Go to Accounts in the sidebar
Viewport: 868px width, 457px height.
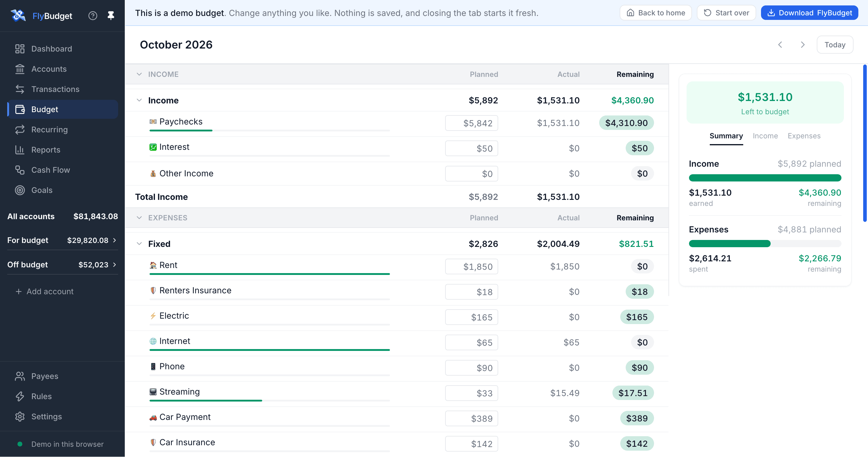pyautogui.click(x=63, y=69)
